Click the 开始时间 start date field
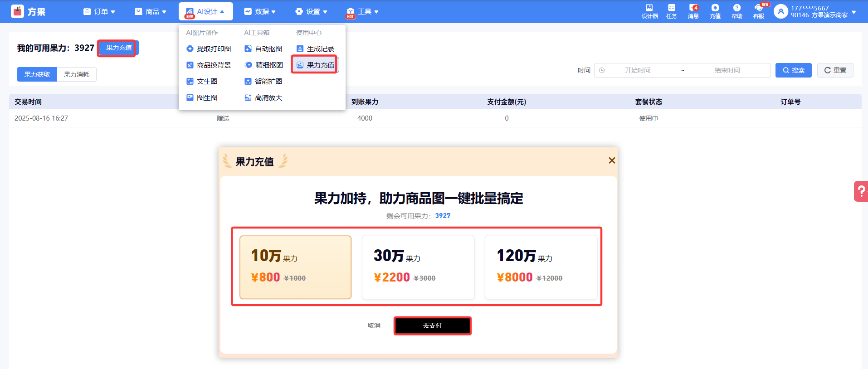The height and width of the screenshot is (369, 868). click(x=638, y=70)
